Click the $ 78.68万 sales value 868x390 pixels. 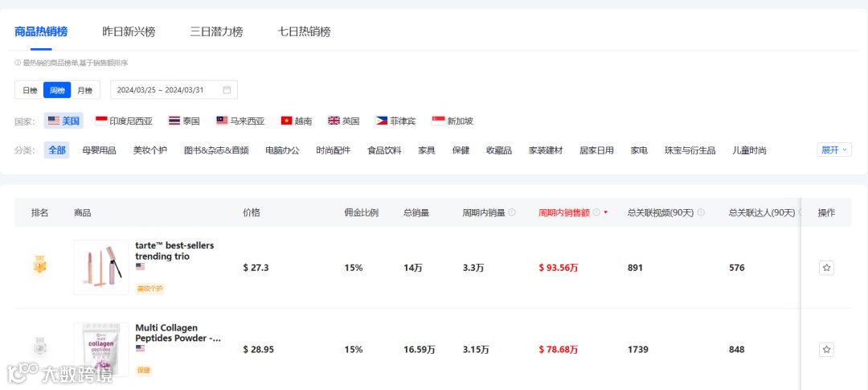click(x=558, y=350)
